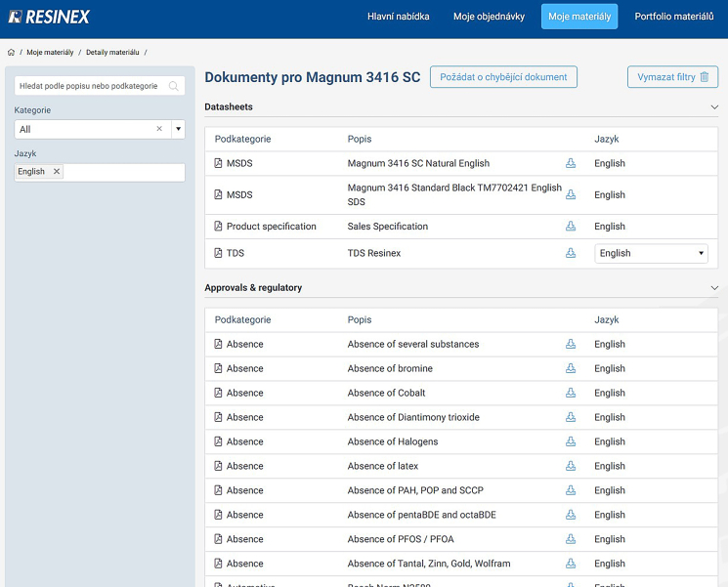Image resolution: width=728 pixels, height=587 pixels.
Task: Collapse the Datasheets section
Action: [x=714, y=107]
